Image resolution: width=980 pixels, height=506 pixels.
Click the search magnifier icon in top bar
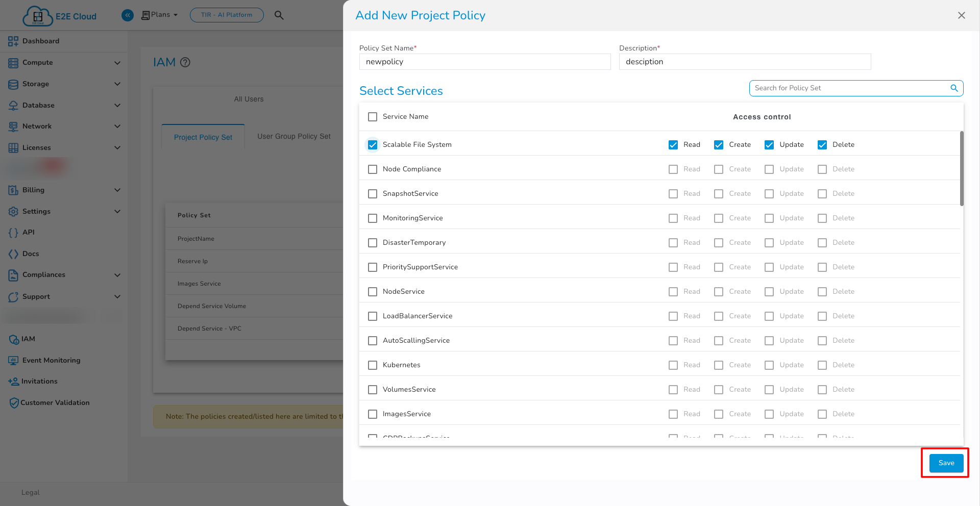(279, 15)
